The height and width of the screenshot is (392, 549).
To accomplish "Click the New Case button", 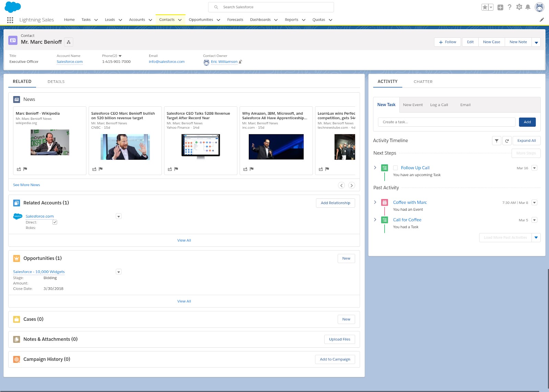I will 492,42.
